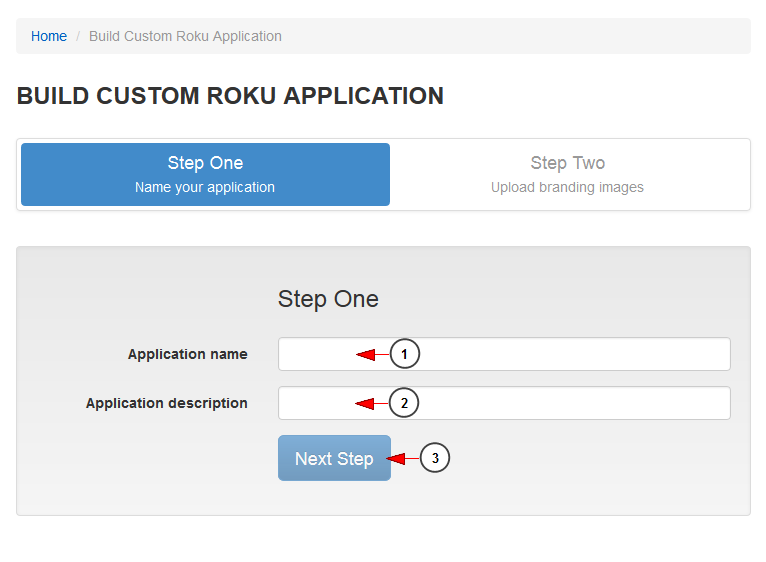Image resolution: width=766 pixels, height=562 pixels.
Task: Select the Step One tab
Action: pos(205,174)
